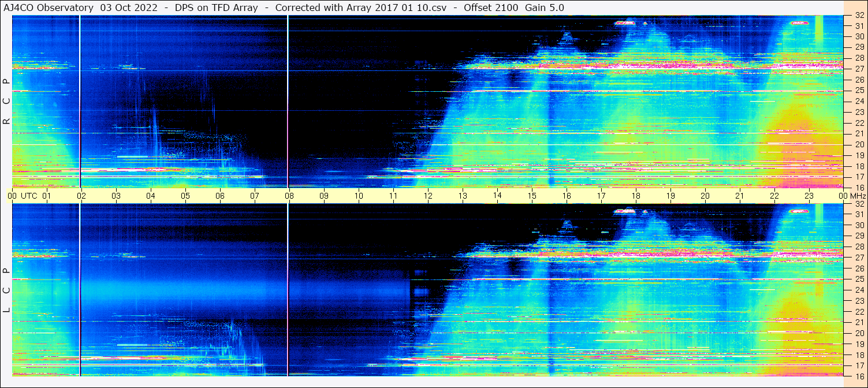The height and width of the screenshot is (388, 868).
Task: Select the 03 Oct 2022 date text
Action: tap(129, 8)
